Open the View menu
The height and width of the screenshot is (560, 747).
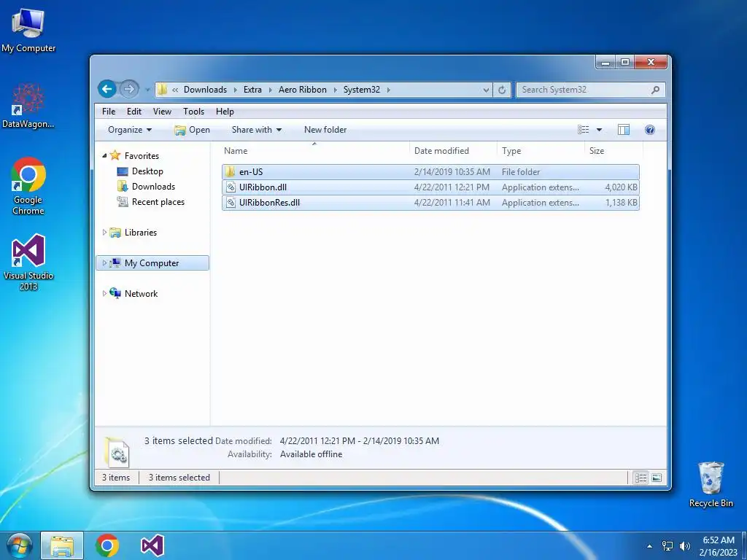tap(162, 112)
